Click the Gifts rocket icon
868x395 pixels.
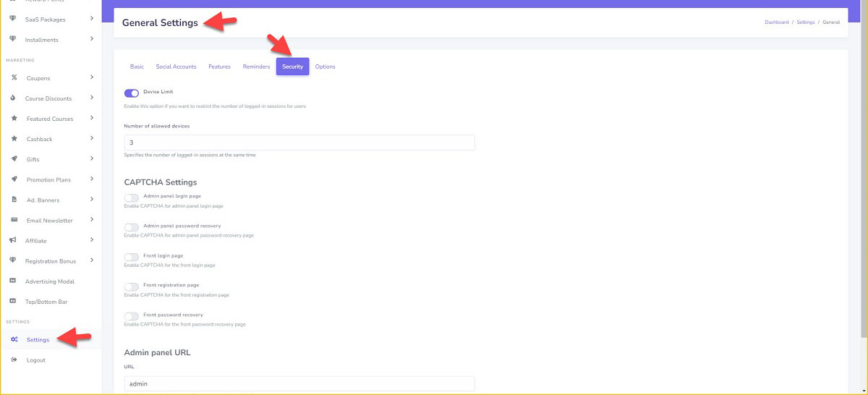pyautogui.click(x=14, y=159)
